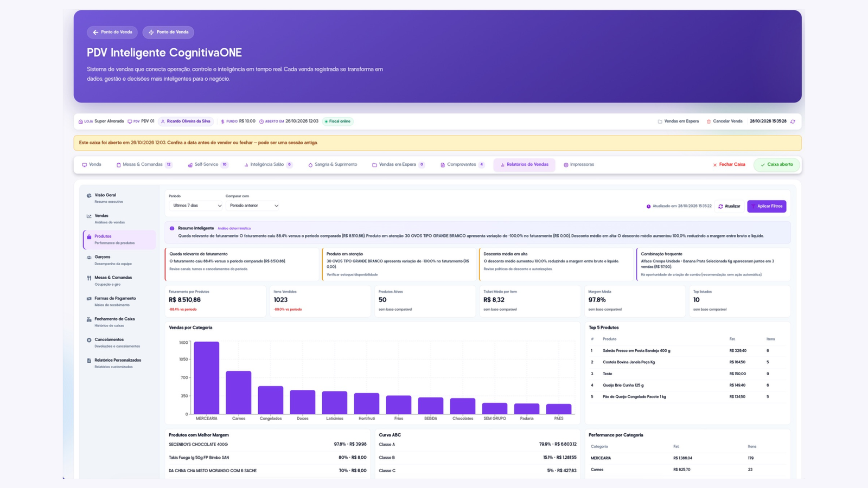Click the Fiscal online status badge
Viewport: 868px width, 488px height.
[337, 121]
